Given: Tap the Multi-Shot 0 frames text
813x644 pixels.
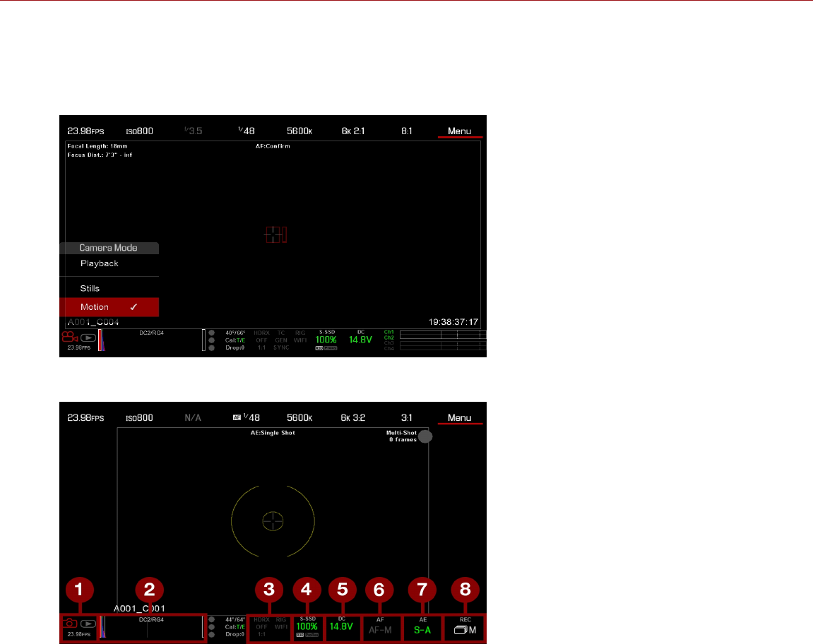Looking at the screenshot, I should [x=402, y=436].
